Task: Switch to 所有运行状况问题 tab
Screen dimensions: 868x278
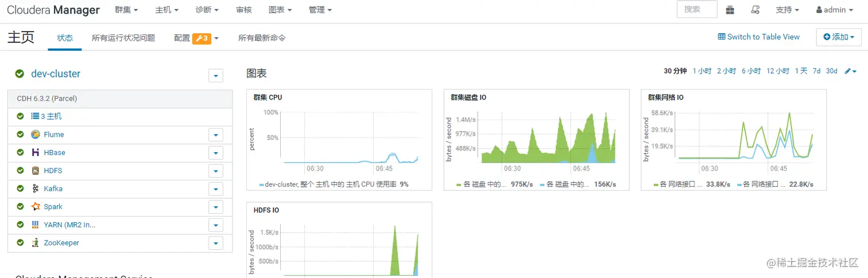Action: click(x=123, y=38)
